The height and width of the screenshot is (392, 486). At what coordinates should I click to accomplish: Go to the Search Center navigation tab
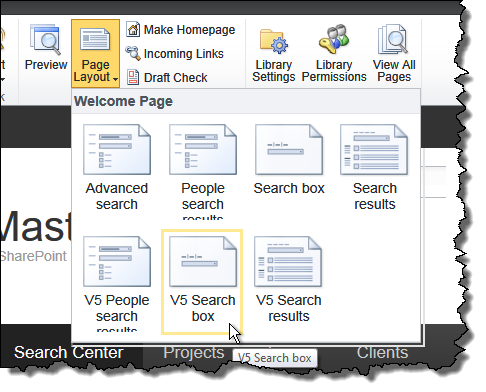[69, 352]
